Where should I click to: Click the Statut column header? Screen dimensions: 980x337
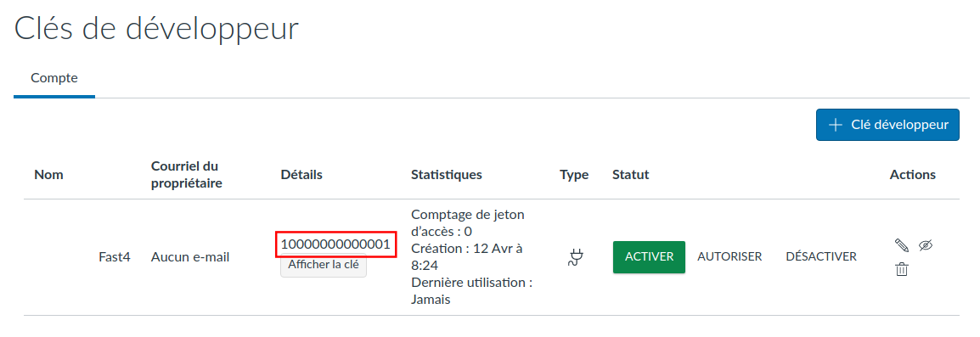[631, 175]
